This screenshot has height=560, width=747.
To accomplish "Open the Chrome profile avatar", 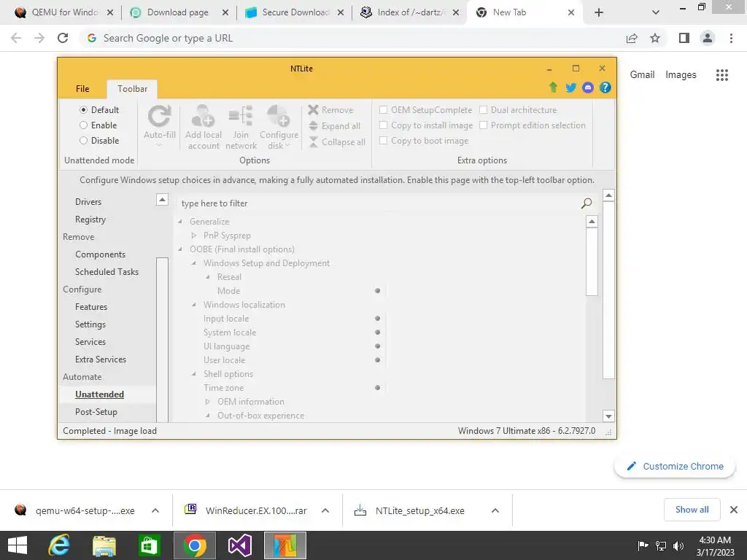I will pyautogui.click(x=708, y=38).
